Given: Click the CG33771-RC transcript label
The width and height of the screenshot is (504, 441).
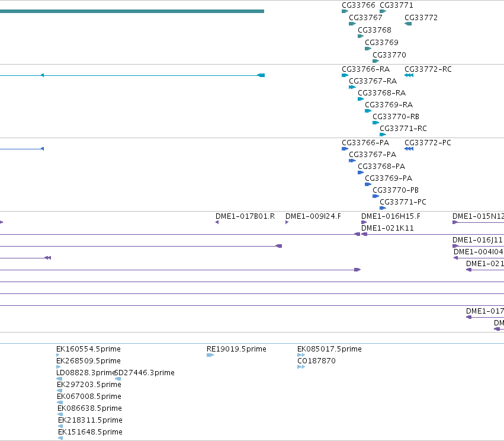Looking at the screenshot, I should (x=403, y=129).
